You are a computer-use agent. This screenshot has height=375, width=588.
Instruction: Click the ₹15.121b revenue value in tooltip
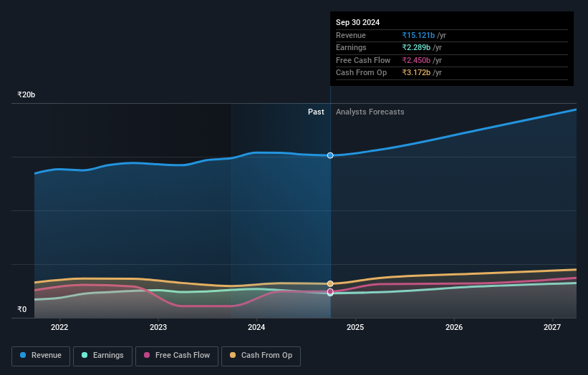(418, 35)
